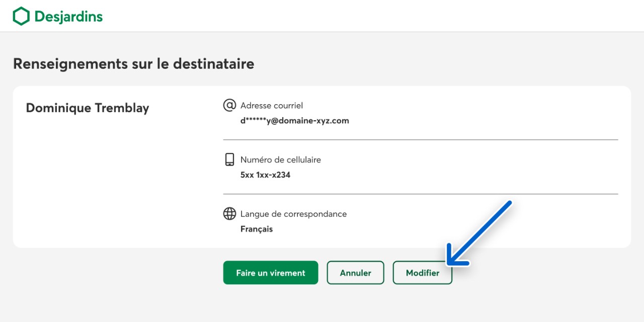Click the masked email d******y@domaine-xyz.com
This screenshot has width=644, height=322.
[294, 121]
